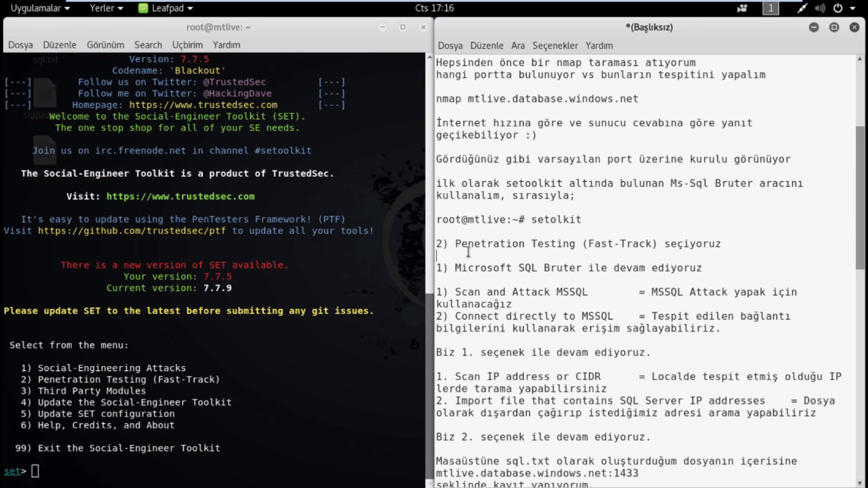868x488 pixels.
Task: Open terminal Dosya menu
Action: click(20, 45)
